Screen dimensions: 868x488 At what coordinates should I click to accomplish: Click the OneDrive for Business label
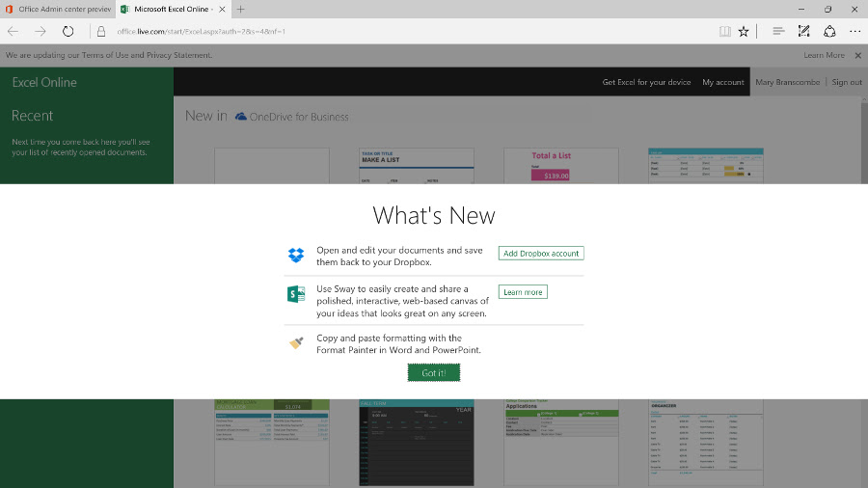click(299, 117)
